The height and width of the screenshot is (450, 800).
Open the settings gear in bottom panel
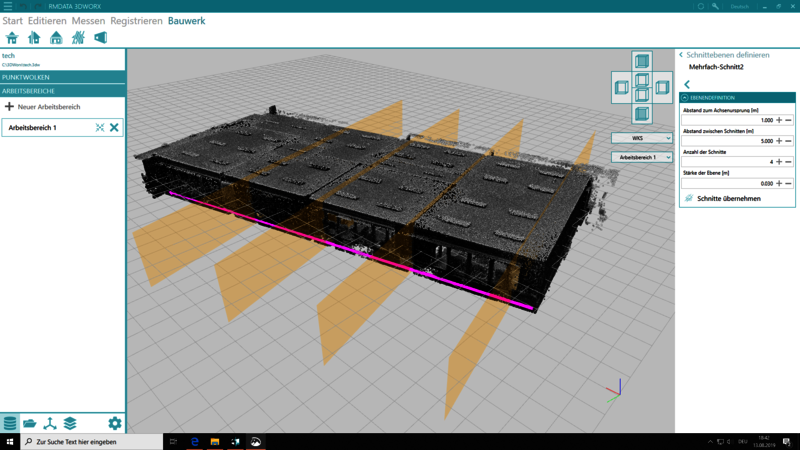pyautogui.click(x=115, y=424)
